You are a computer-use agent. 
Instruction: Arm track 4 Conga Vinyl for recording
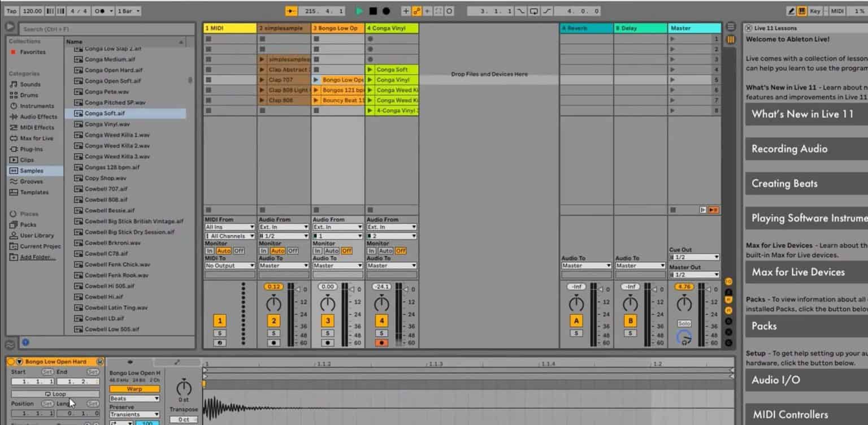tap(382, 342)
